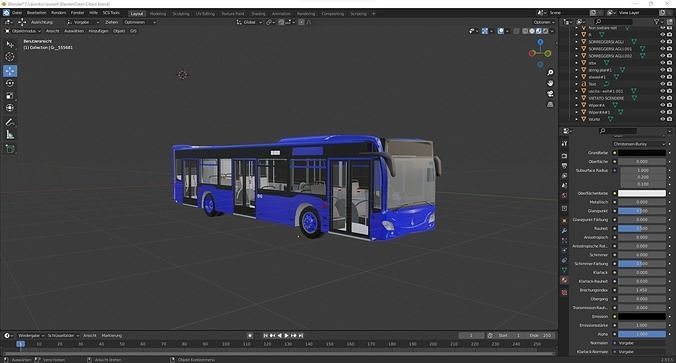Open the Modifiers wrench tab icon
This screenshot has height=363, width=676.
coord(564,231)
